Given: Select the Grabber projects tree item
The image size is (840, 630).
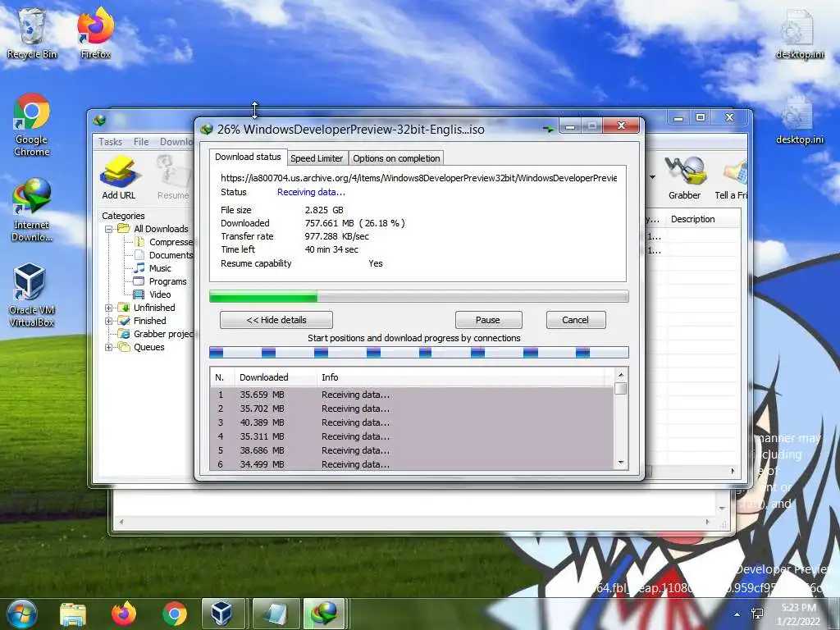Looking at the screenshot, I should coord(157,334).
